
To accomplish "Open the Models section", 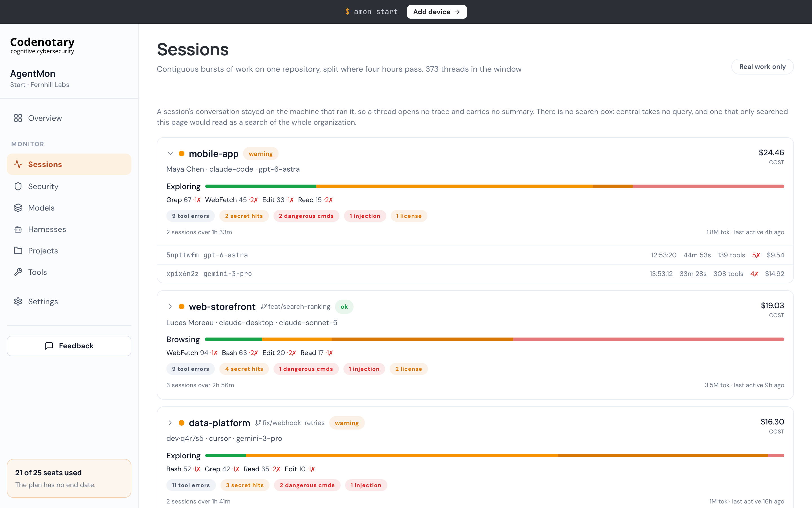I will tap(69, 208).
